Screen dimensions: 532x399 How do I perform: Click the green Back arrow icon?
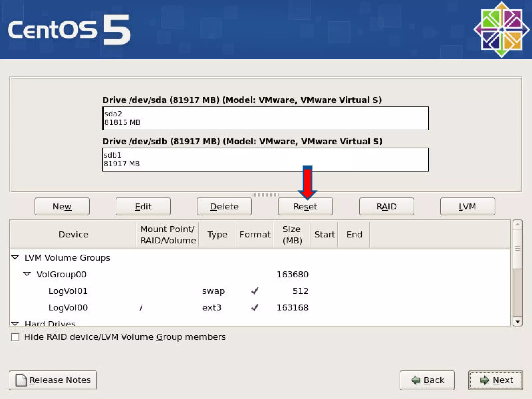[x=416, y=380]
